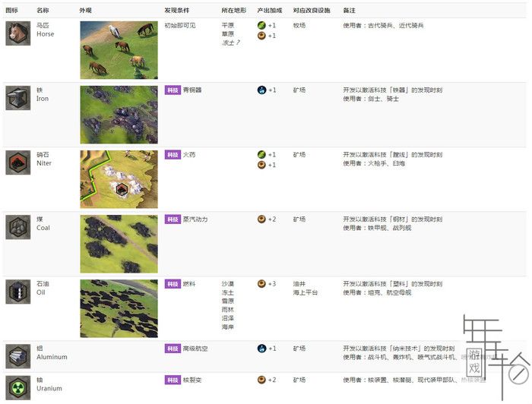Click 矿场 in the Iron row

pyautogui.click(x=299, y=90)
